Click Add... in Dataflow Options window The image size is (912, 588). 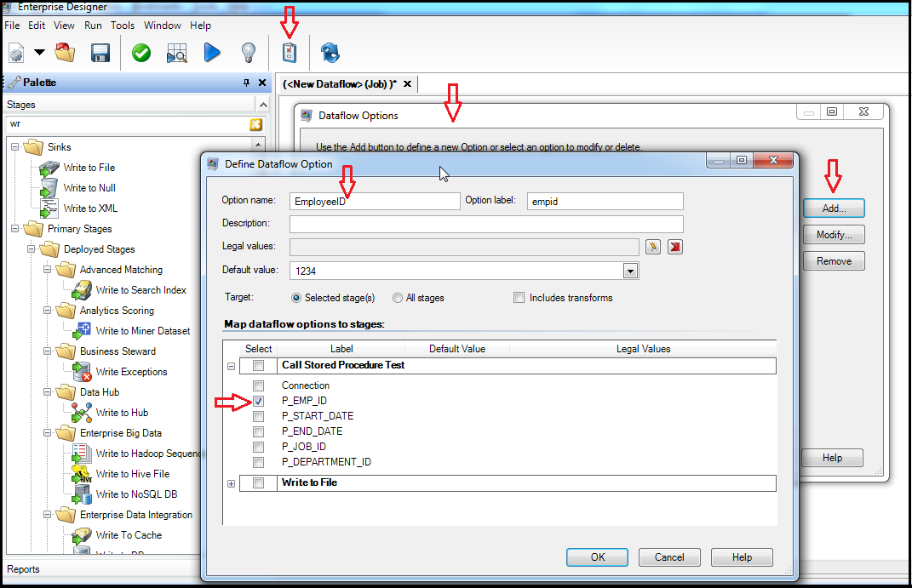[x=834, y=208]
